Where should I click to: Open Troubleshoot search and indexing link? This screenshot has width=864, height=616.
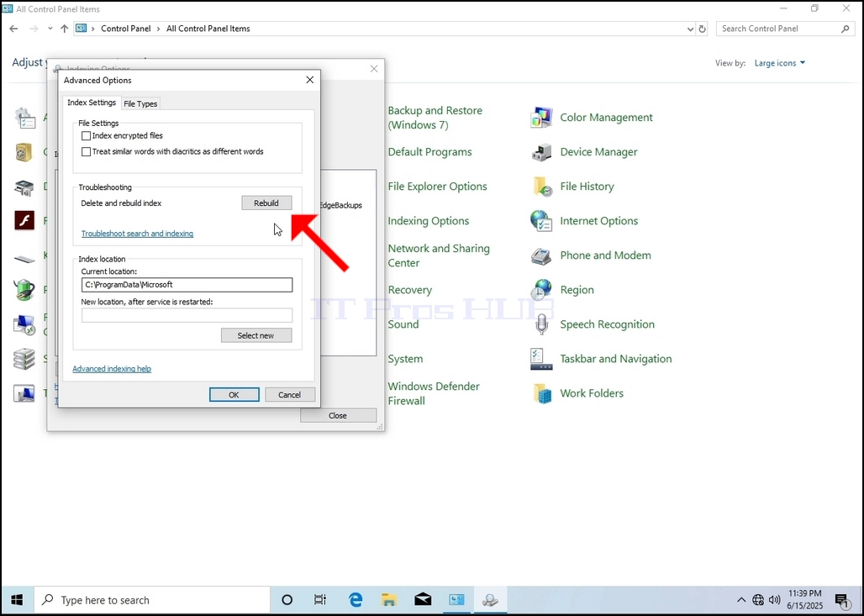tap(137, 234)
